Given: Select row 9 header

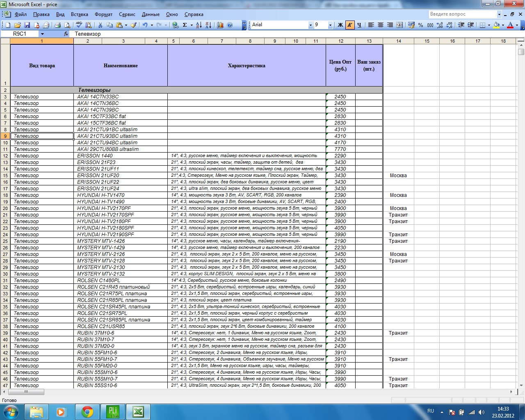Looking at the screenshot, I should (5, 136).
